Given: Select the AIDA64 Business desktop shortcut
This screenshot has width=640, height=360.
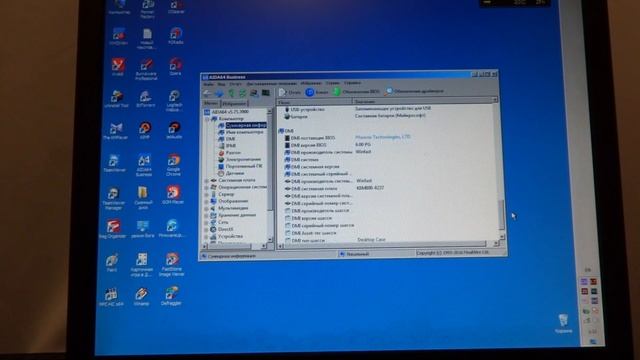Looking at the screenshot, I should (x=144, y=165).
